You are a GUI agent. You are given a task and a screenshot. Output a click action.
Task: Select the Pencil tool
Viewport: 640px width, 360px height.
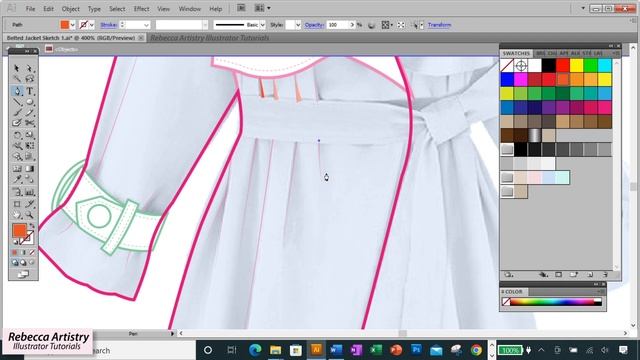(x=30, y=113)
